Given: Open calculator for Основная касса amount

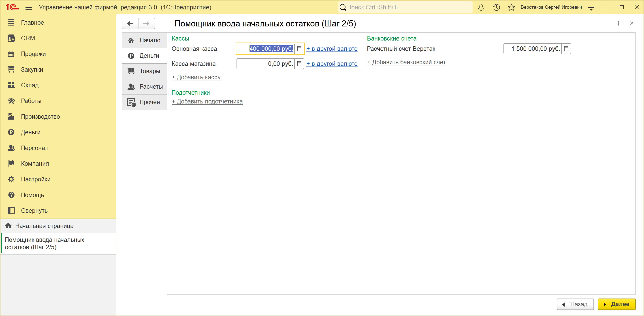Looking at the screenshot, I should pyautogui.click(x=299, y=49).
